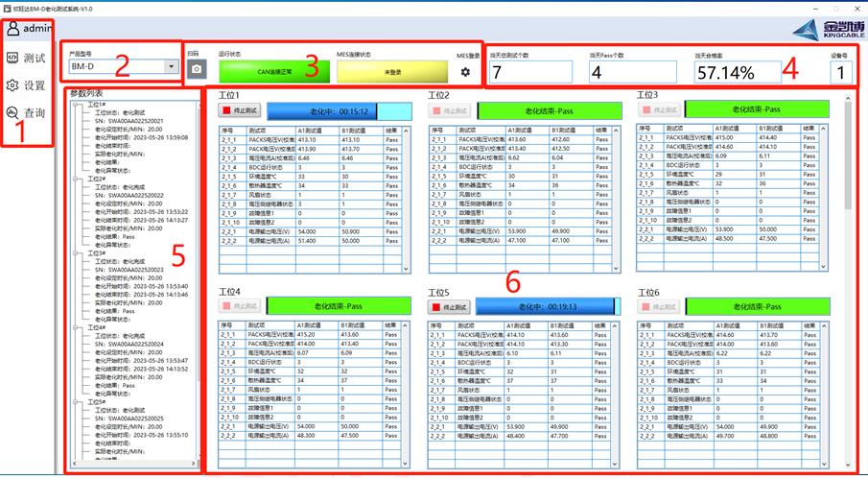This screenshot has width=868, height=479.
Task: Open the 设置 settings gear in sidebar
Action: [x=12, y=85]
